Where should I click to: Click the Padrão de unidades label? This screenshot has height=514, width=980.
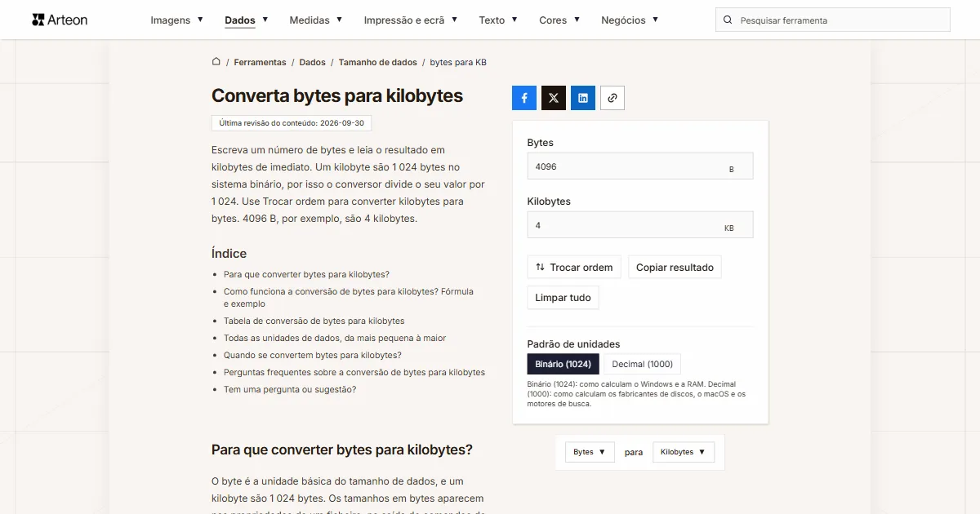pyautogui.click(x=573, y=343)
